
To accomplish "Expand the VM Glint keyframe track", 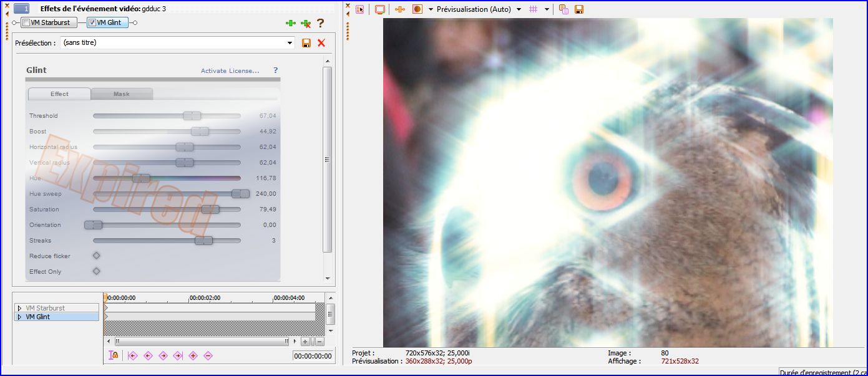I will click(x=19, y=317).
